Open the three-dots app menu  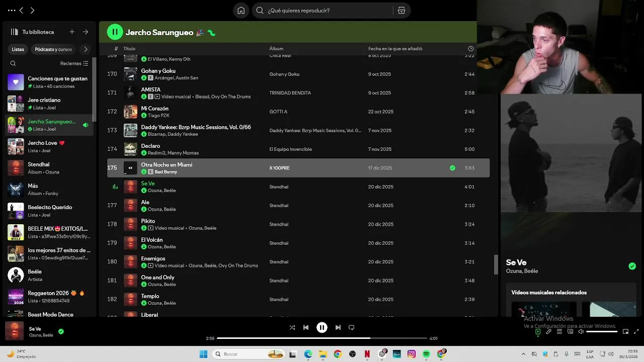point(11,10)
